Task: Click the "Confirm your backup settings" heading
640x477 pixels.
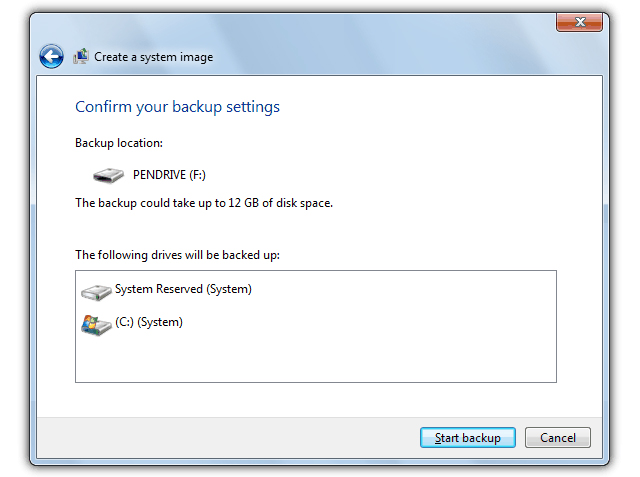Action: pos(177,107)
